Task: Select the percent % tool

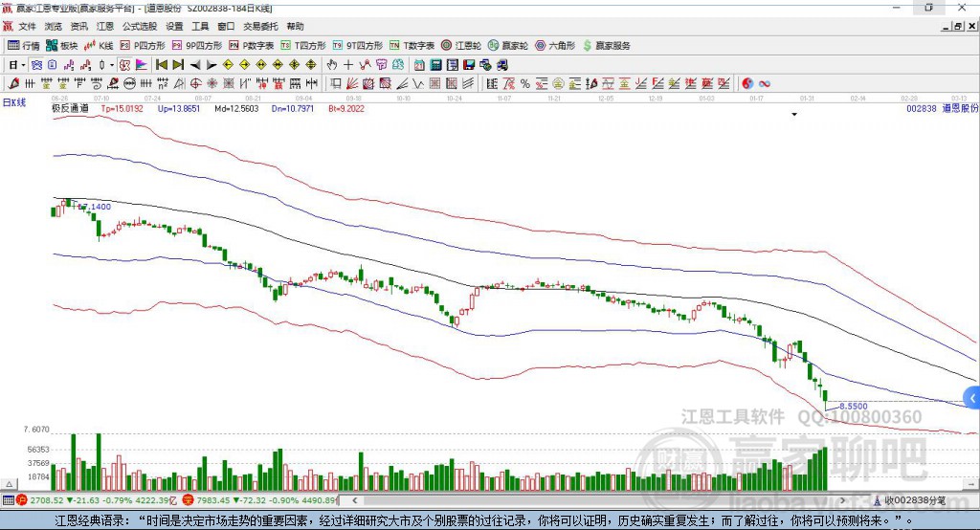Action: click(525, 84)
